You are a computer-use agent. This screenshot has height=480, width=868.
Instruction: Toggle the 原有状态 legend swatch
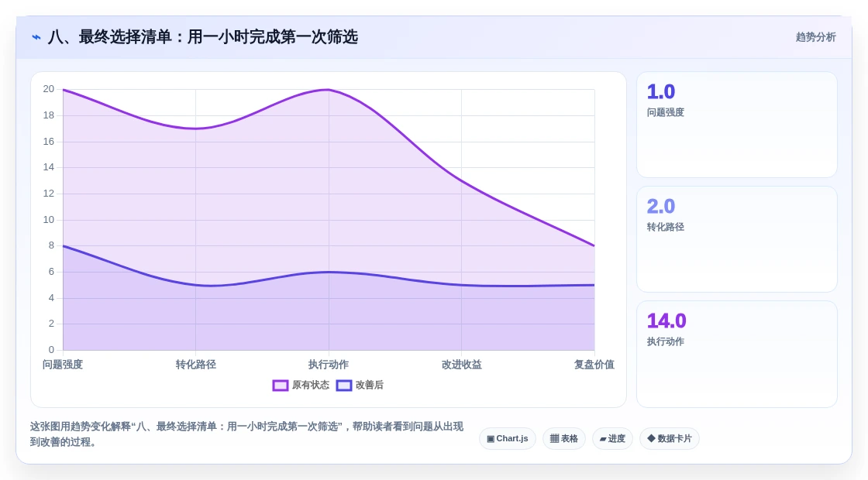[280, 386]
